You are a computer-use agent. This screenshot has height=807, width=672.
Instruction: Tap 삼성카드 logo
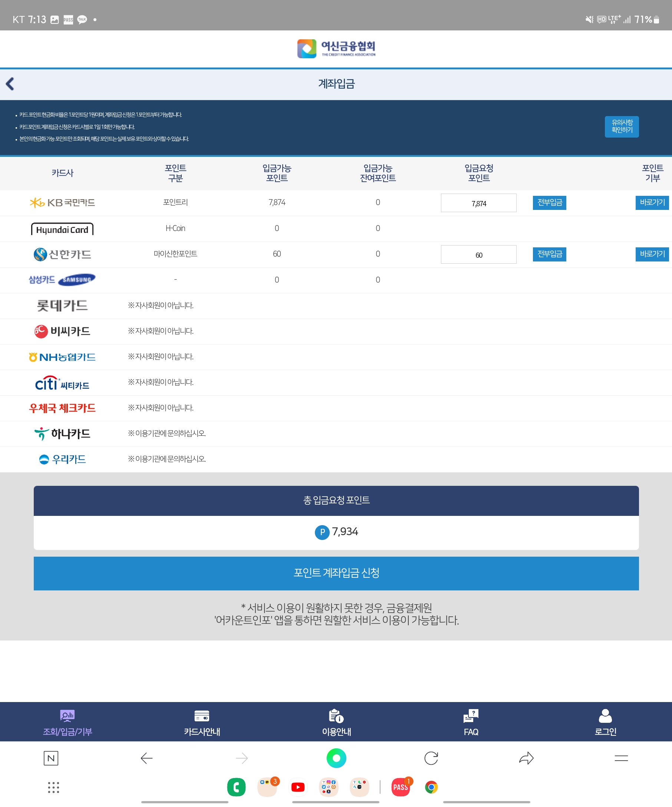[x=62, y=280]
